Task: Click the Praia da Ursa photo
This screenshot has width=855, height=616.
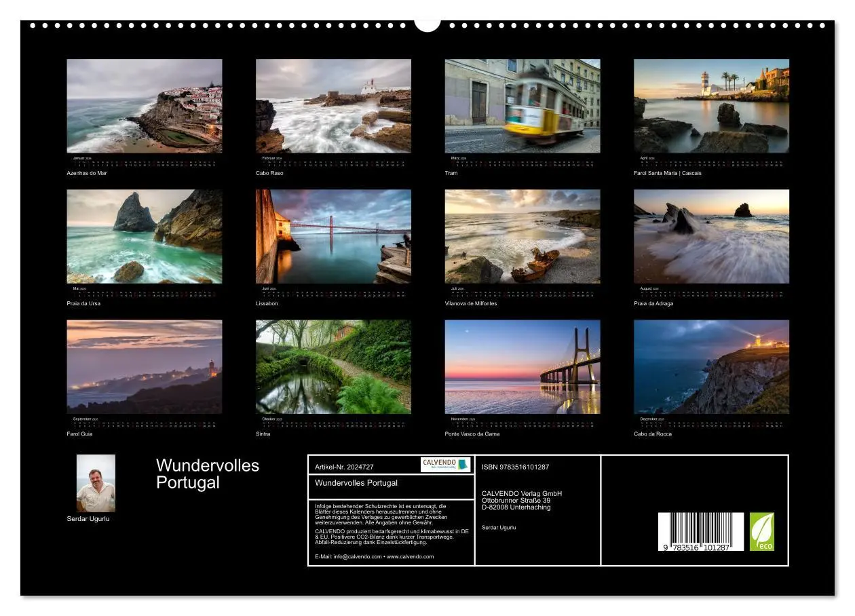Action: (145, 236)
